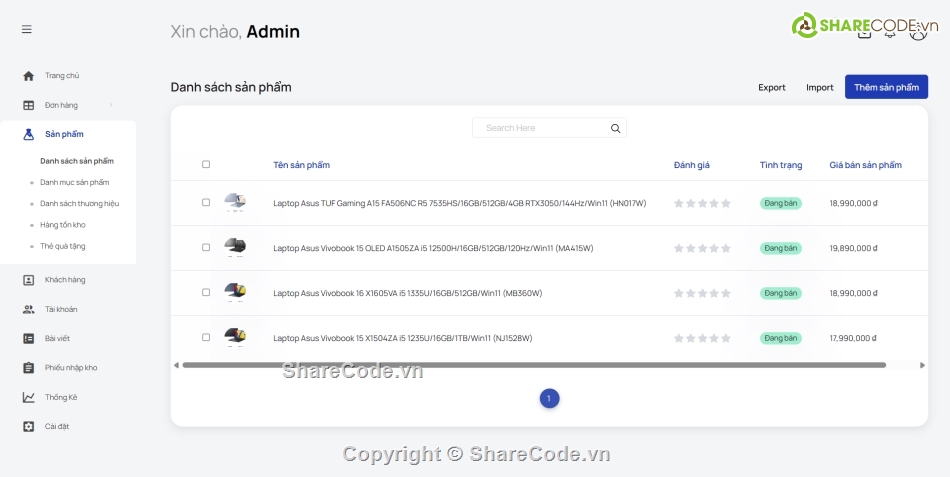Click the fifth star in the NJ1528W row

click(x=726, y=338)
